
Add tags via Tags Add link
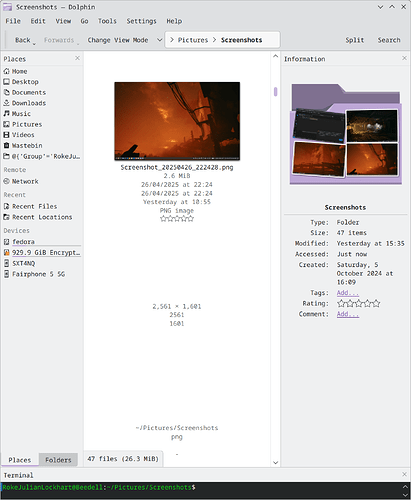click(x=348, y=293)
